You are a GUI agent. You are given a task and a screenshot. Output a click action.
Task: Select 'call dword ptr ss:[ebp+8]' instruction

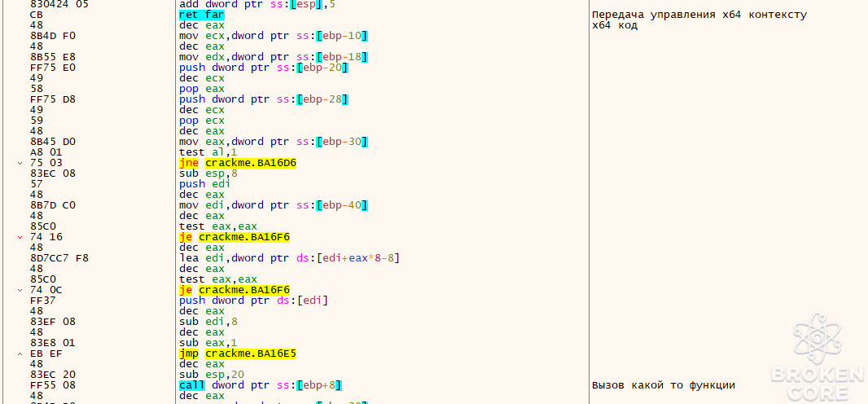261,385
